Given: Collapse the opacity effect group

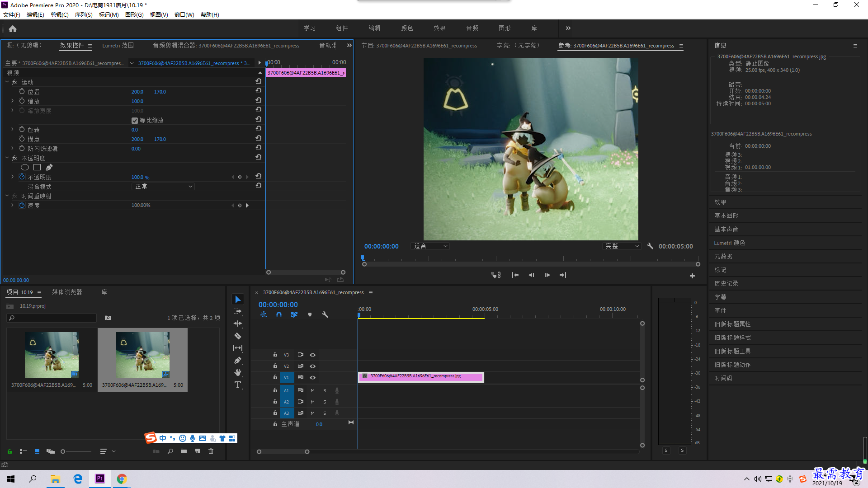Looking at the screenshot, I should pyautogui.click(x=7, y=158).
